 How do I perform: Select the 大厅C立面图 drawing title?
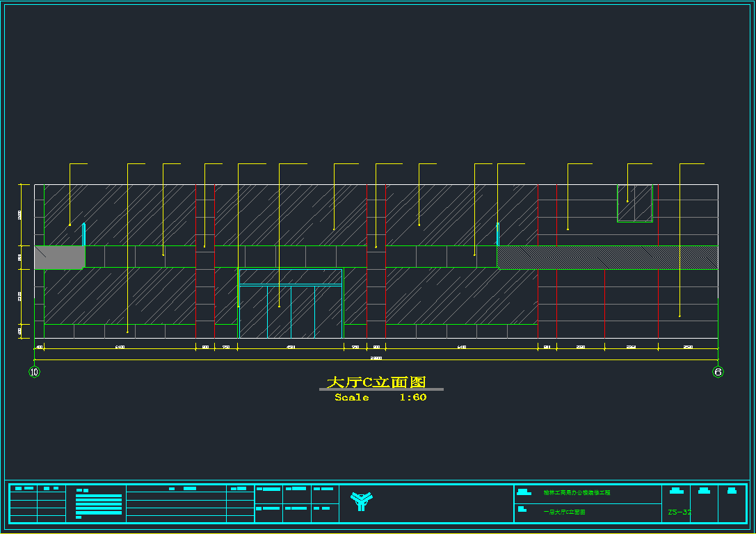point(376,382)
